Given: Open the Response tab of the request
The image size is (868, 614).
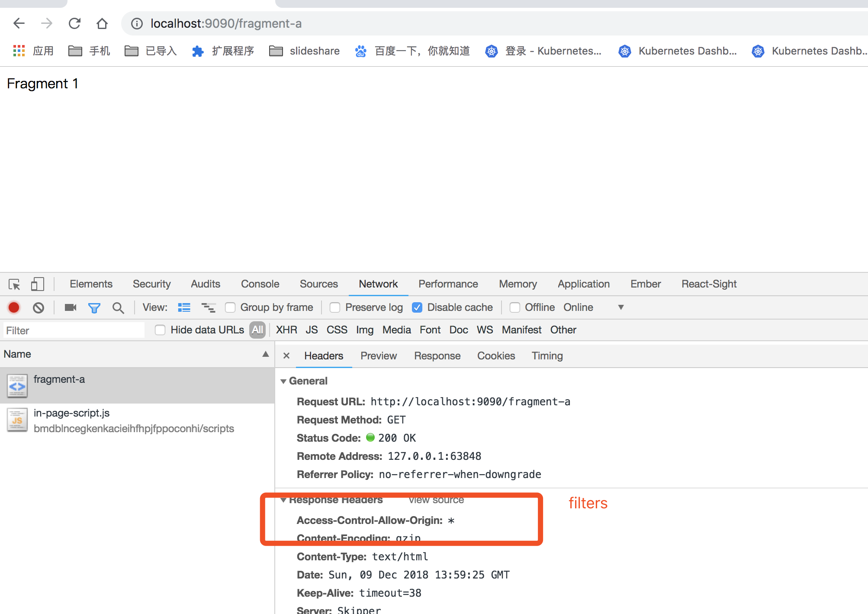Looking at the screenshot, I should [437, 356].
